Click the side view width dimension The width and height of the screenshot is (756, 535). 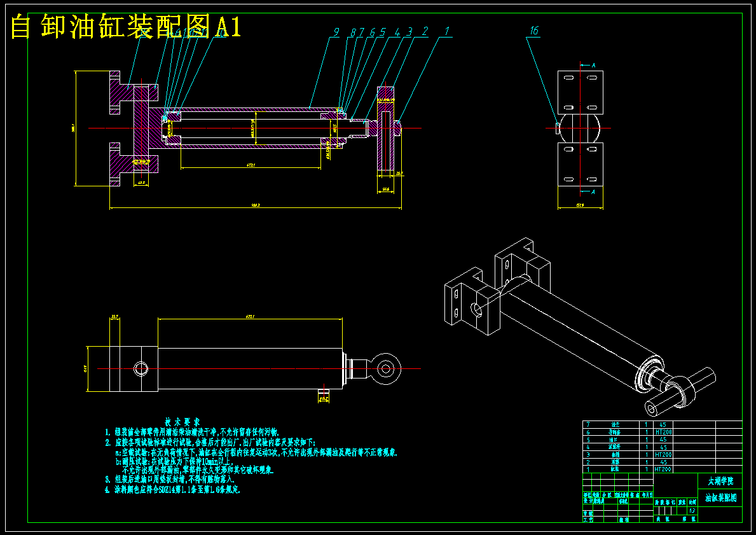(580, 205)
